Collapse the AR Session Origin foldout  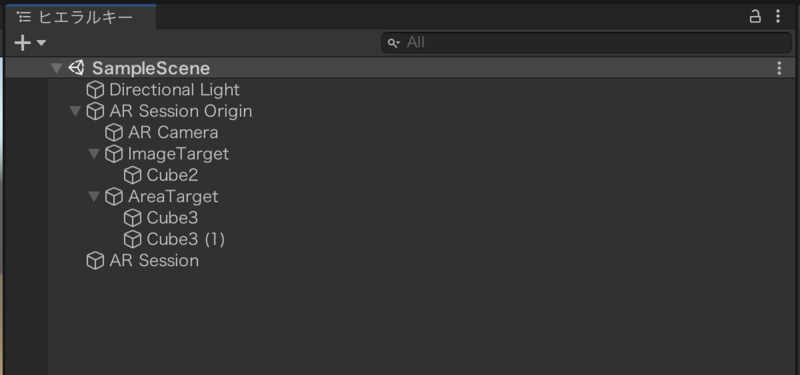[76, 111]
